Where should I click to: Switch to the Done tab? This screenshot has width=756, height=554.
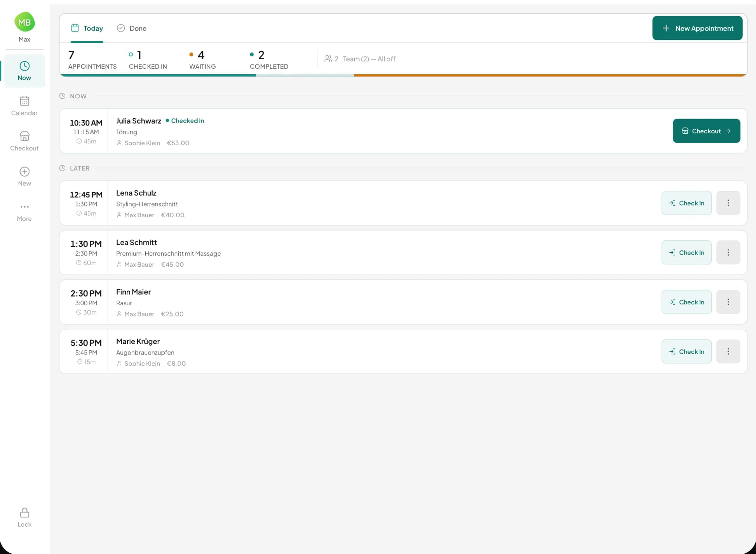[132, 28]
